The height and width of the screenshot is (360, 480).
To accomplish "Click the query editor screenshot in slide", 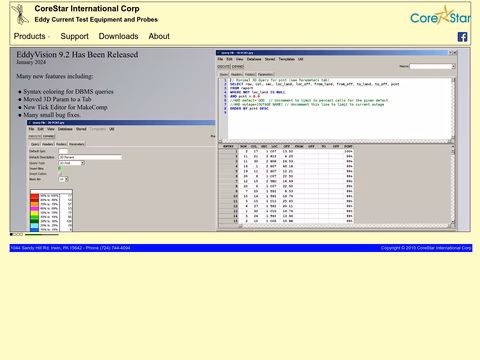I will pos(336,140).
